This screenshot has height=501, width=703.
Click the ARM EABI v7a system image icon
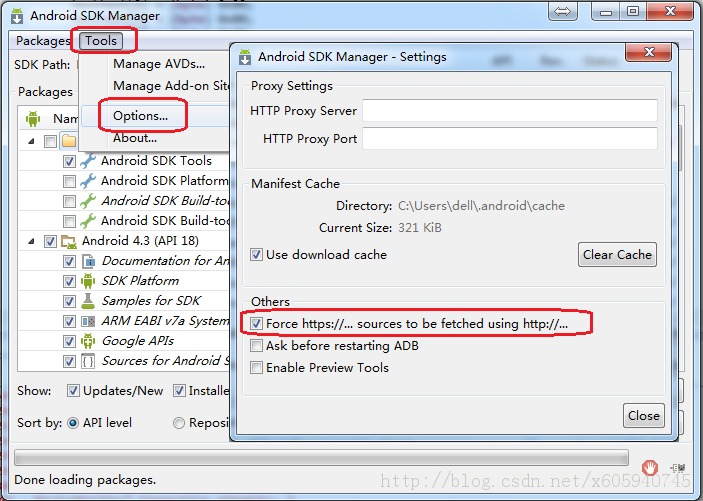tap(88, 321)
